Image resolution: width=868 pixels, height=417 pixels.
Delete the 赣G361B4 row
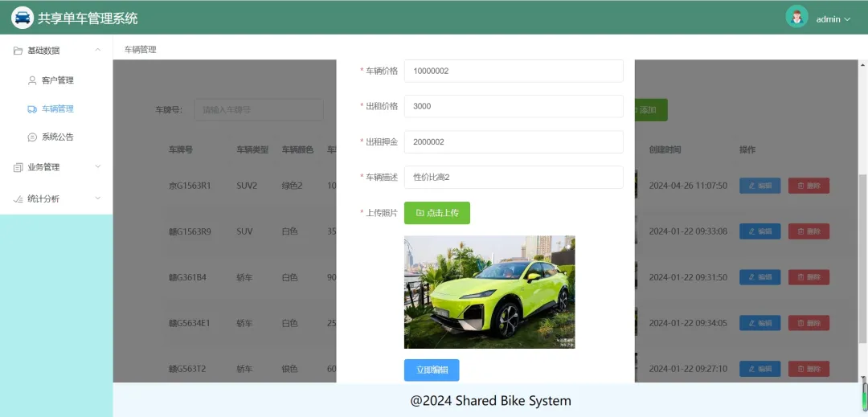pos(809,277)
